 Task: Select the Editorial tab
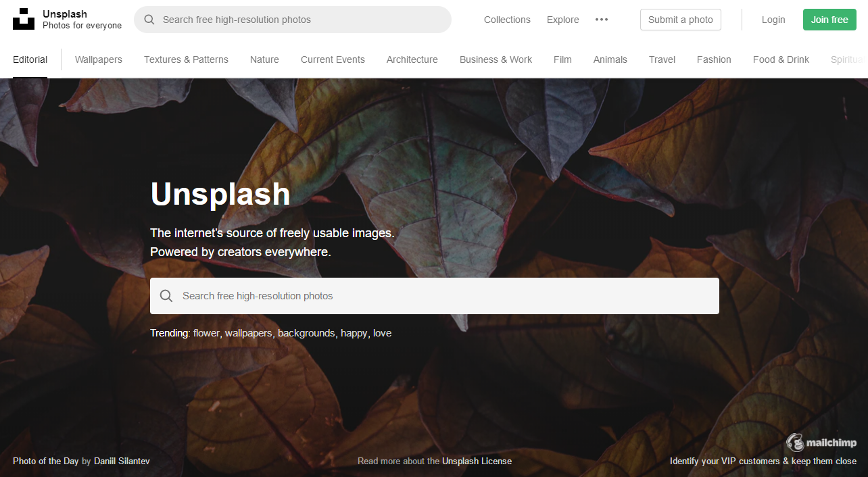30,59
